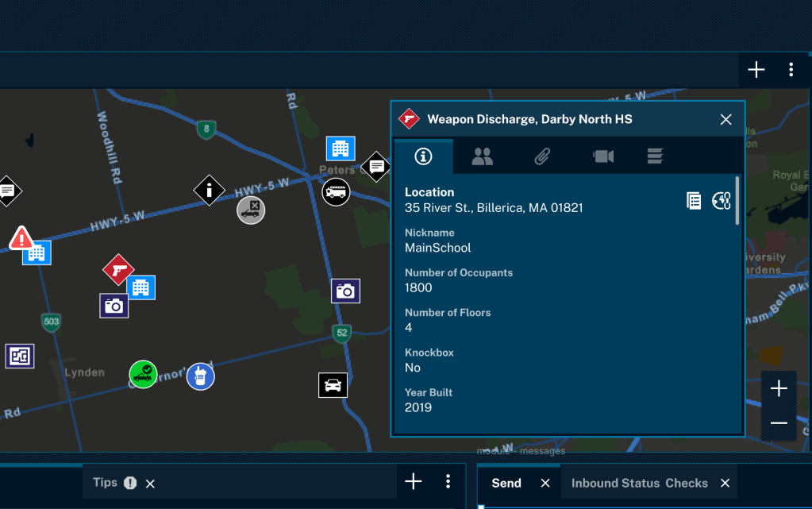Open the Tips panel three-dot menu
812x509 pixels.
[x=448, y=481]
